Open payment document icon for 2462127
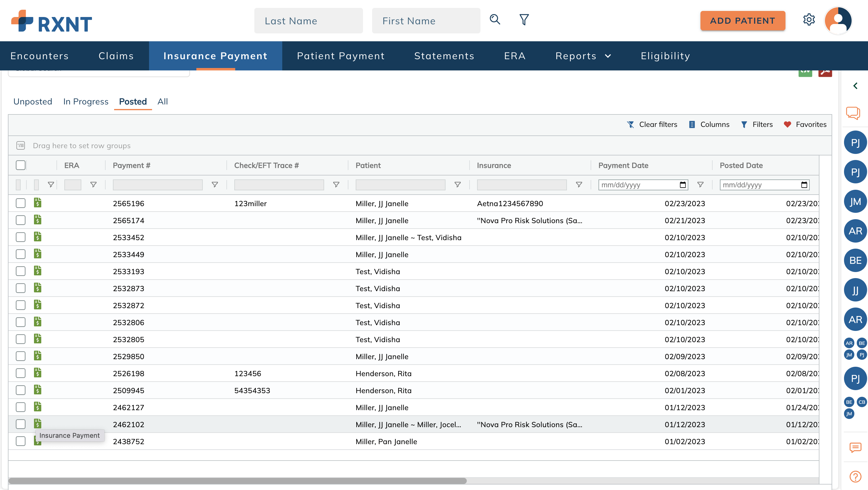The width and height of the screenshot is (868, 490). click(x=37, y=407)
